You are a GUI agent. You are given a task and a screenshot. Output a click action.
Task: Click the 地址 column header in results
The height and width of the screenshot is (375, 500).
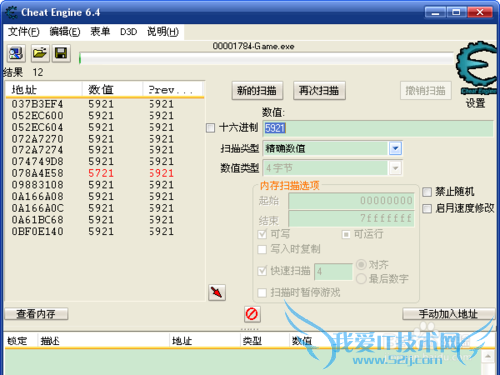[44, 90]
